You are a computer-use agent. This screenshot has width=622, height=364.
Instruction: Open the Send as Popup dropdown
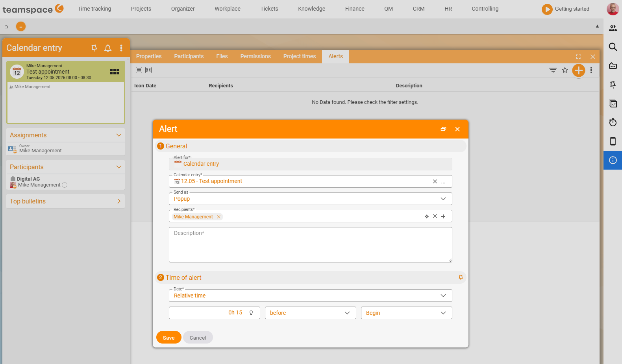[x=311, y=199]
